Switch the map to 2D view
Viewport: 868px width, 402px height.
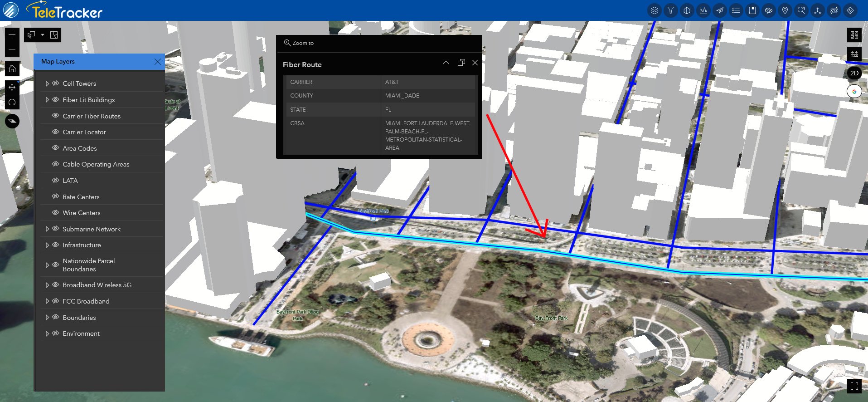pos(854,73)
